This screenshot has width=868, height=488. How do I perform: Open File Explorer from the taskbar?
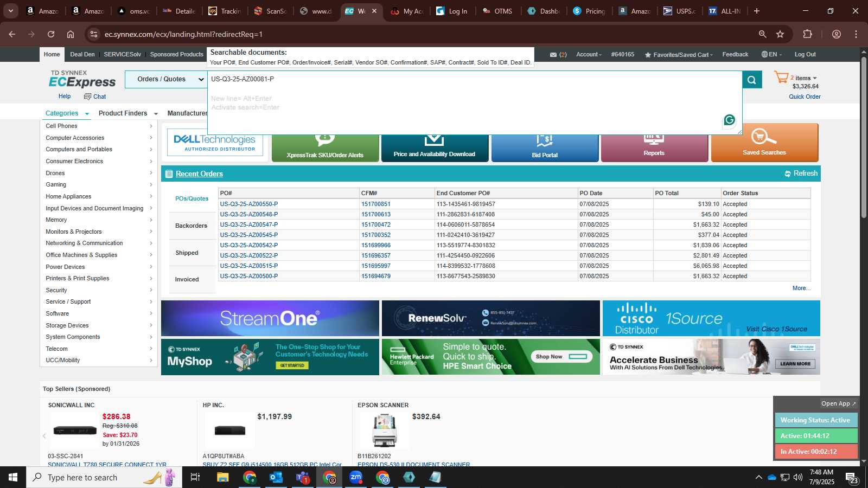pos(223,477)
